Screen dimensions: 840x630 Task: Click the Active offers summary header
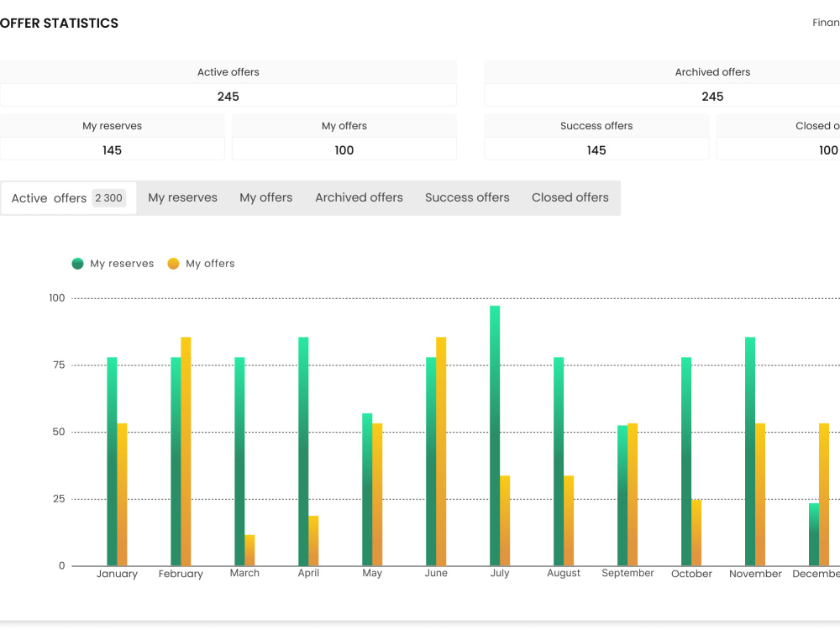pos(228,71)
